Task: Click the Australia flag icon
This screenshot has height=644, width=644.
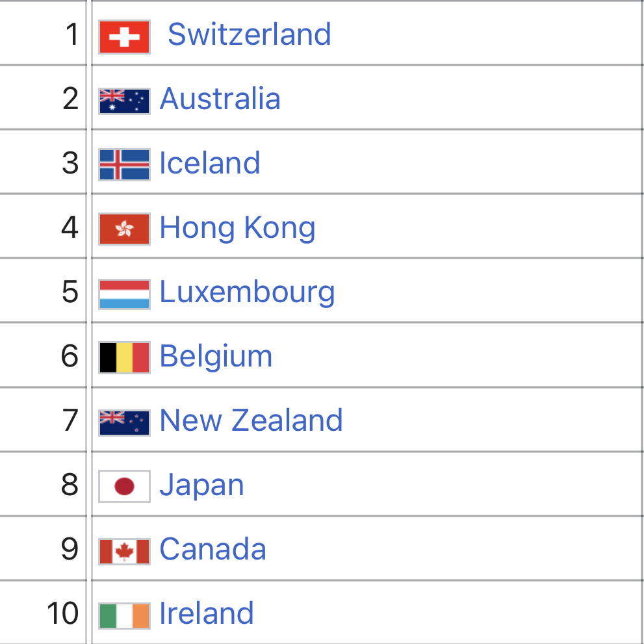Action: [124, 101]
